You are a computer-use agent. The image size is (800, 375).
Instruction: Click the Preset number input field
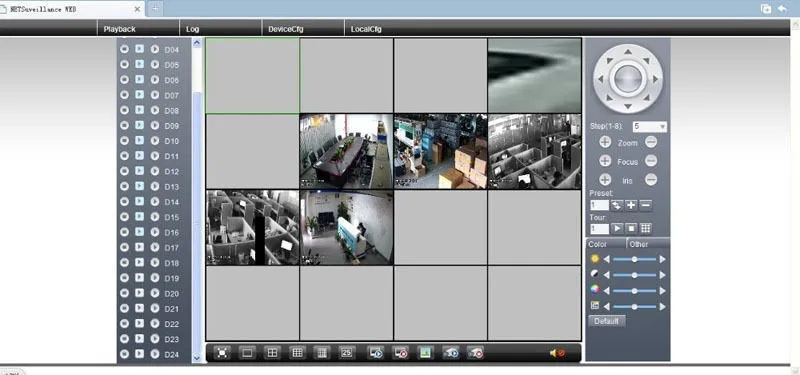[599, 206]
